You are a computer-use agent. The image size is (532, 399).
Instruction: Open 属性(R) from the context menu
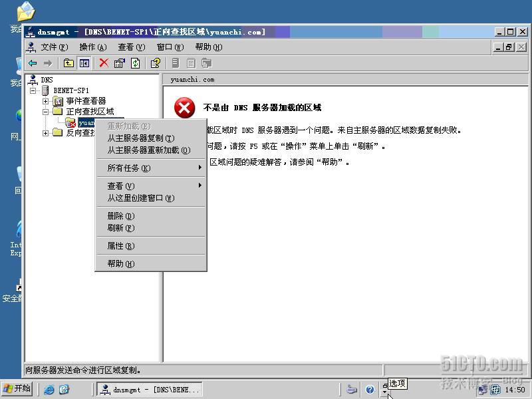coord(151,245)
